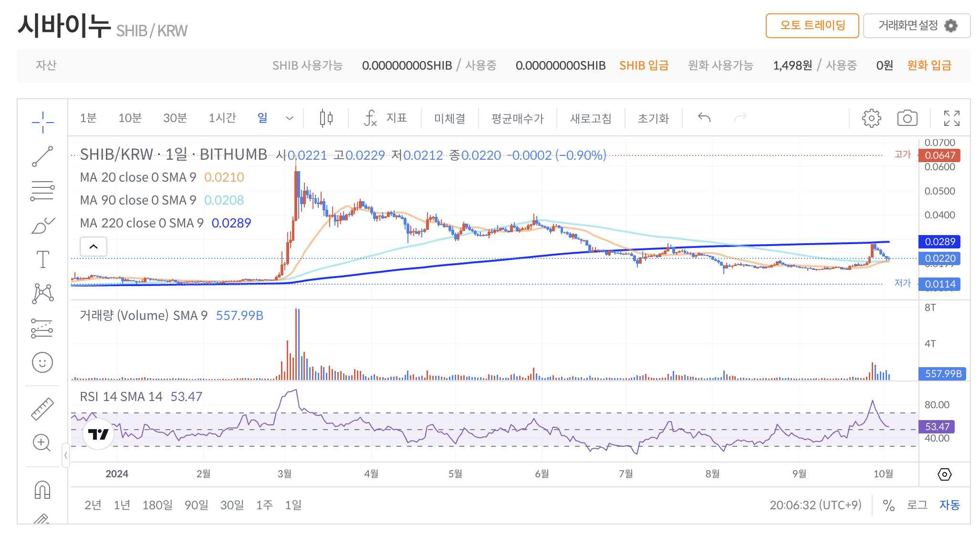This screenshot has height=535, width=980.
Task: Take a chart snapshot with camera icon
Action: 907,118
